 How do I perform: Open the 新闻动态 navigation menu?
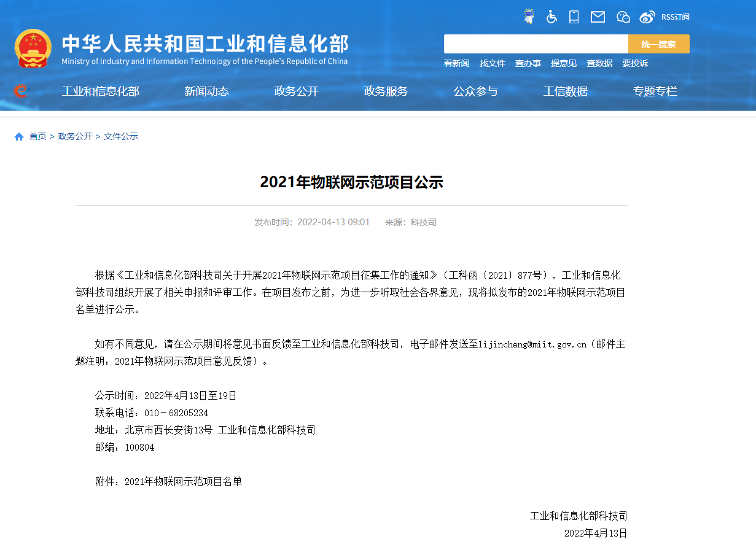207,91
